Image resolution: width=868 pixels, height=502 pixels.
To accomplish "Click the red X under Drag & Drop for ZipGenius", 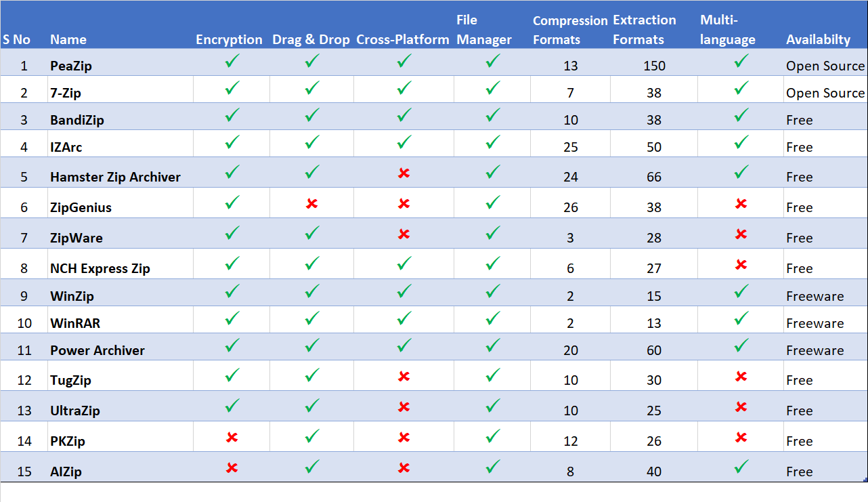I will pyautogui.click(x=311, y=203).
